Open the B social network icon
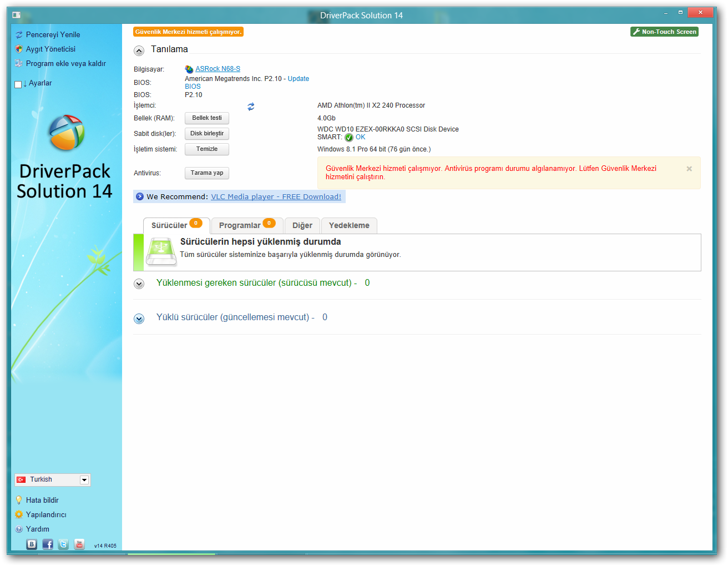 point(32,544)
